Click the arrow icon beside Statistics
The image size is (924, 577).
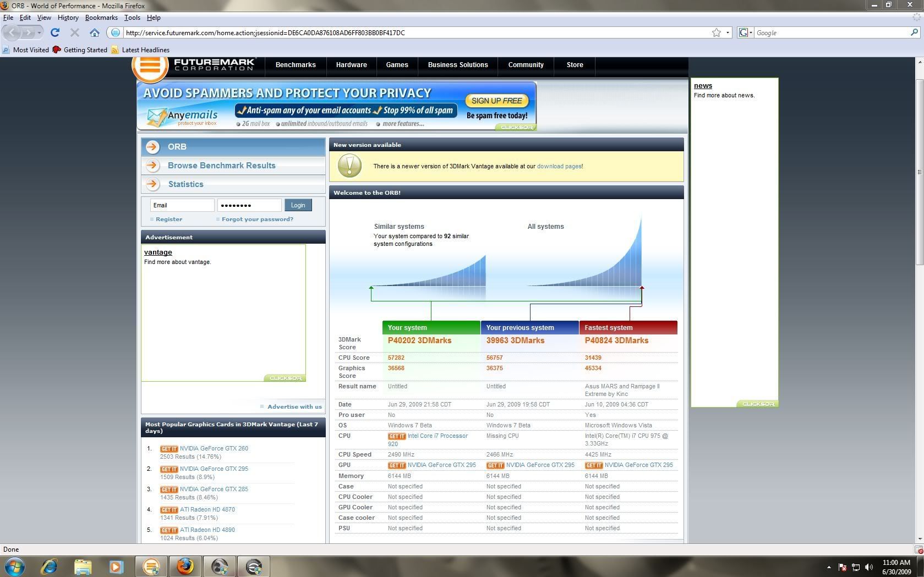[153, 184]
